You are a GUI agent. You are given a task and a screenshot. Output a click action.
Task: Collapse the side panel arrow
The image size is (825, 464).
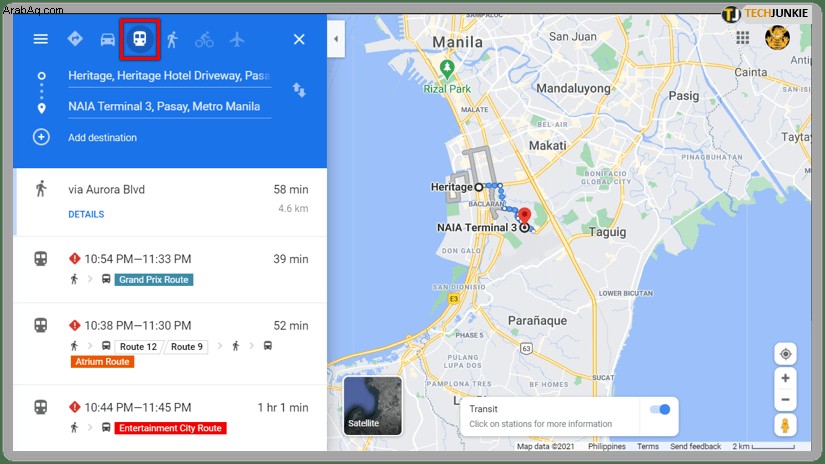click(336, 39)
